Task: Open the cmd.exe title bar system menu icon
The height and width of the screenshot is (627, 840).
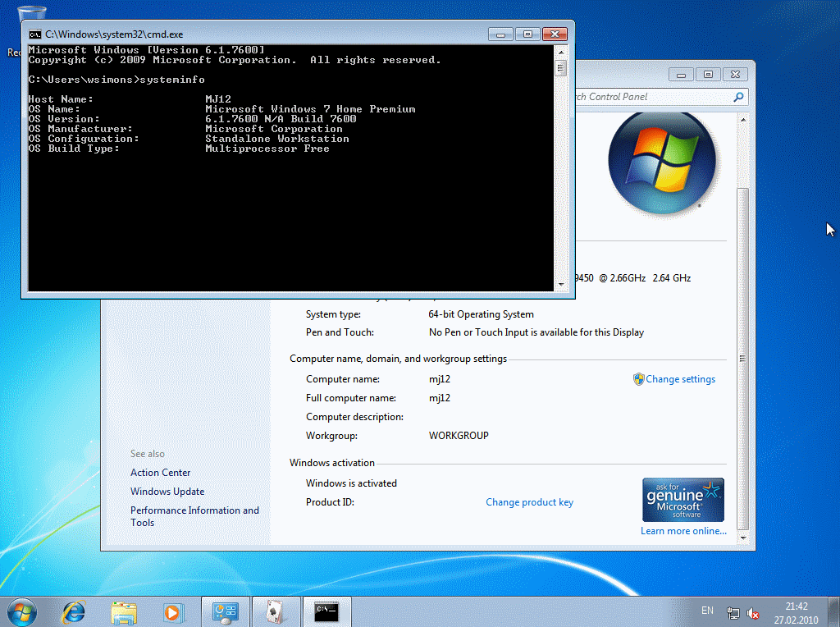Action: pos(34,34)
